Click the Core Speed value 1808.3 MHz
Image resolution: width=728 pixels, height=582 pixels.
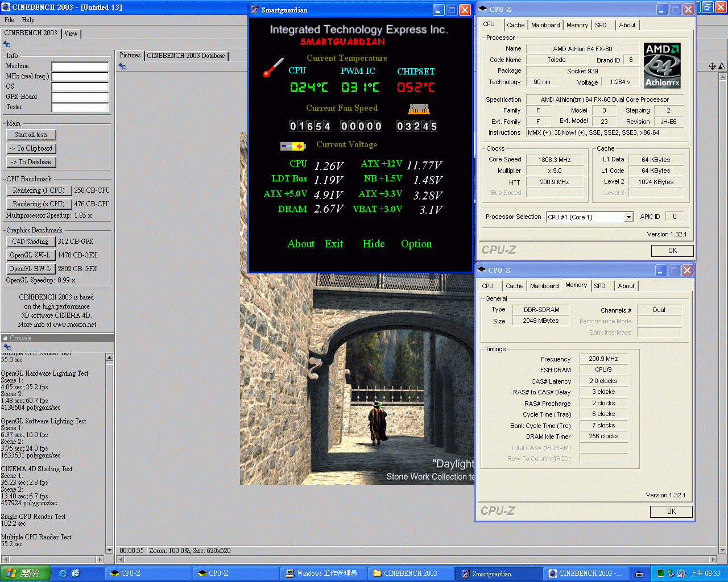tap(554, 160)
